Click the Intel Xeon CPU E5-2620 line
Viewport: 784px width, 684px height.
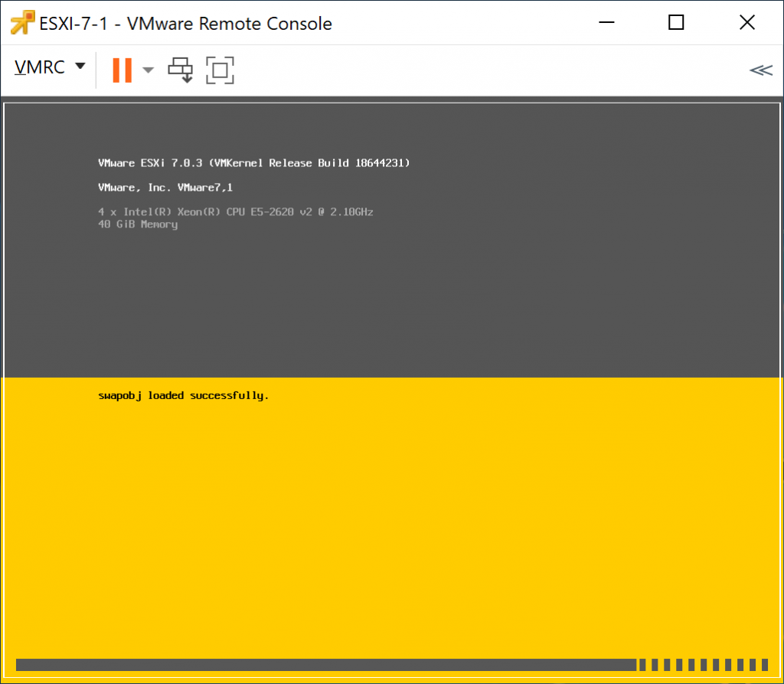click(236, 211)
